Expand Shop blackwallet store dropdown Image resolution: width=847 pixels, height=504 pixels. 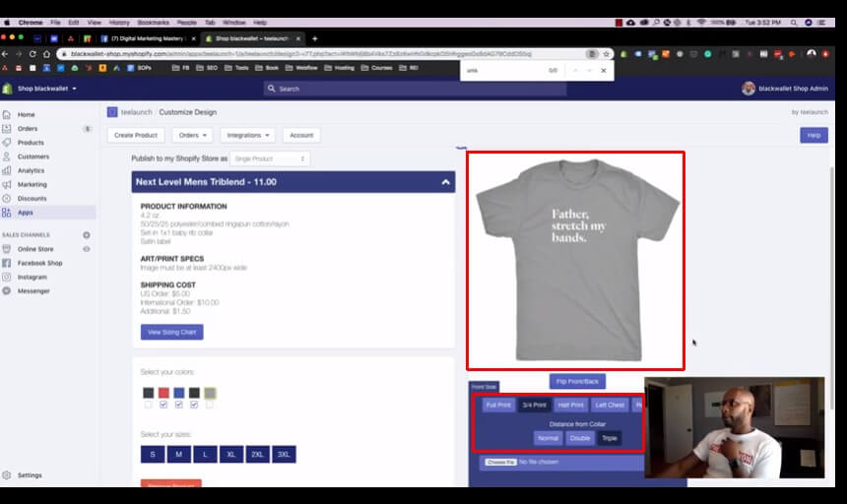[47, 89]
